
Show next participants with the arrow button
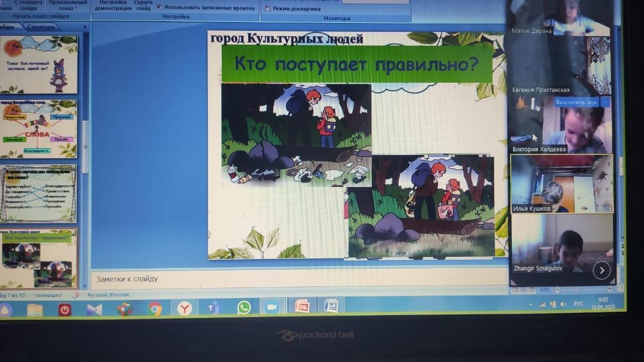coord(601,270)
